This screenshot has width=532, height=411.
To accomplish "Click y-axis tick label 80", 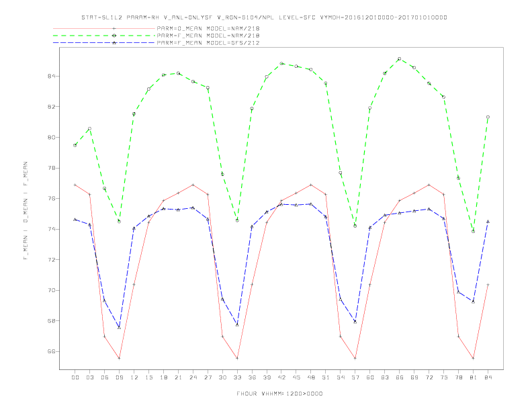I will (52, 138).
